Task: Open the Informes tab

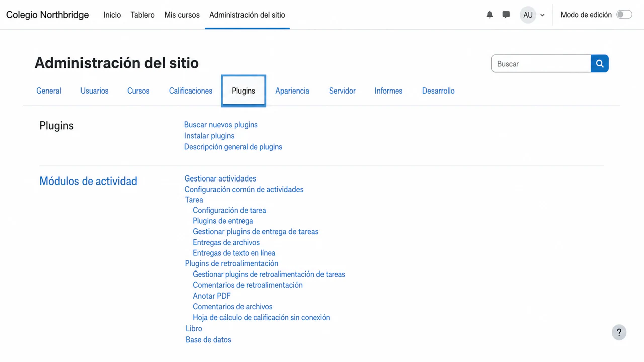Action: 388,91
